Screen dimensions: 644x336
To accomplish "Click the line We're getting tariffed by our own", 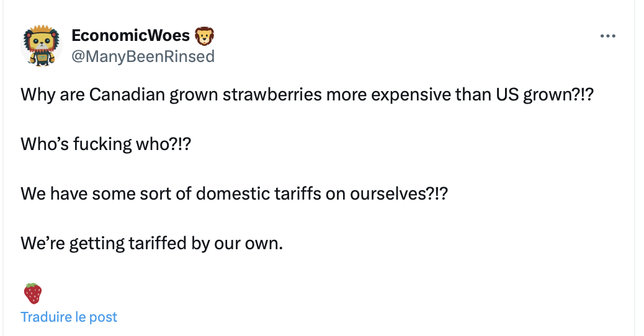I will tap(151, 243).
